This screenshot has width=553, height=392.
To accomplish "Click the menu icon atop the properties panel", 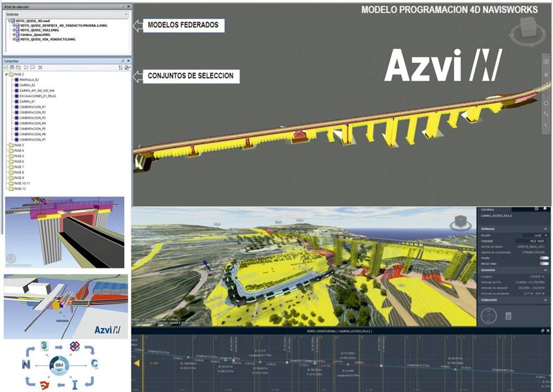I will [x=537, y=209].
